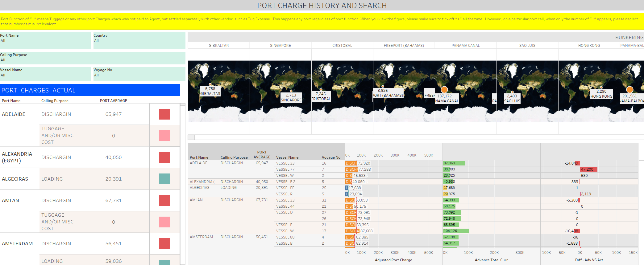This screenshot has height=265, width=644.
Task: Click the Voyage No column header in detail table
Action: [331, 157]
